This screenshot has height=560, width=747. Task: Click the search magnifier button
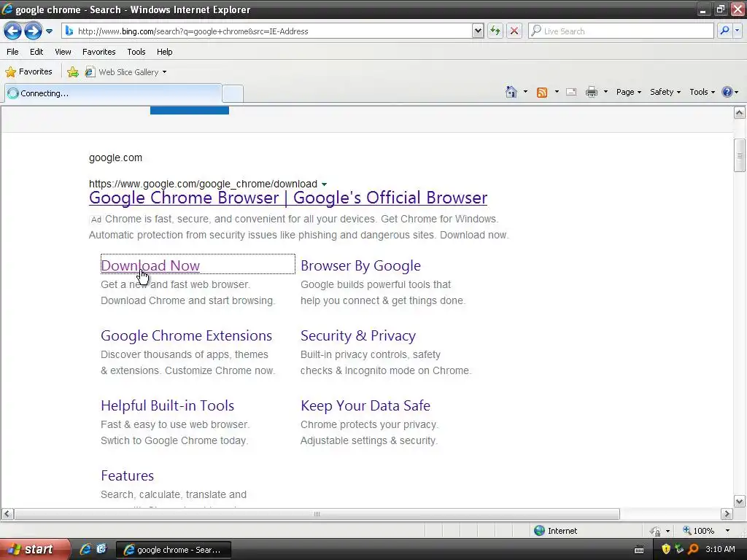point(724,31)
